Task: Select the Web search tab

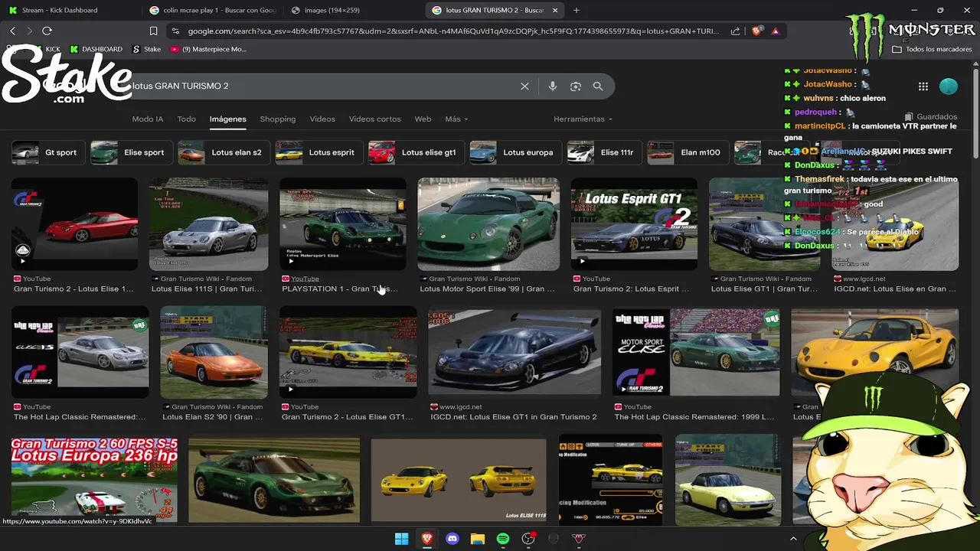Action: pos(423,119)
